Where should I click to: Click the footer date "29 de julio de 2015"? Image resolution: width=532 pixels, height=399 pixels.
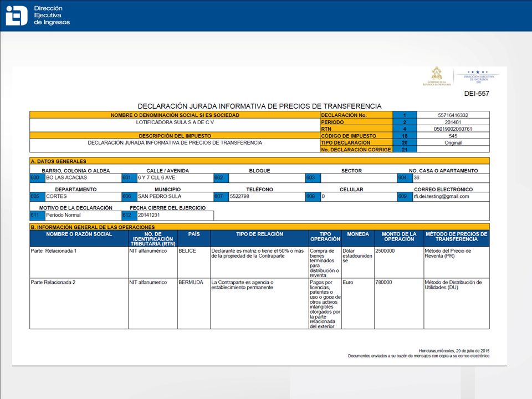(473, 351)
